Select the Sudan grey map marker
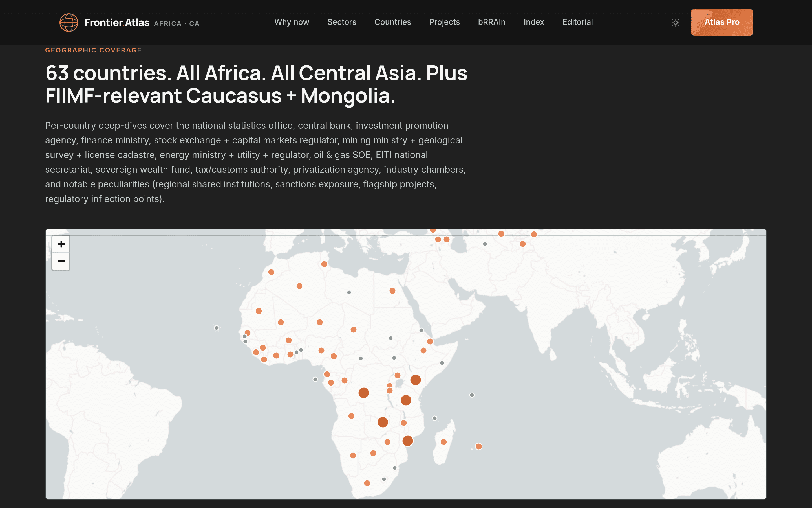Viewport: 812px width, 508px height. 390,338
